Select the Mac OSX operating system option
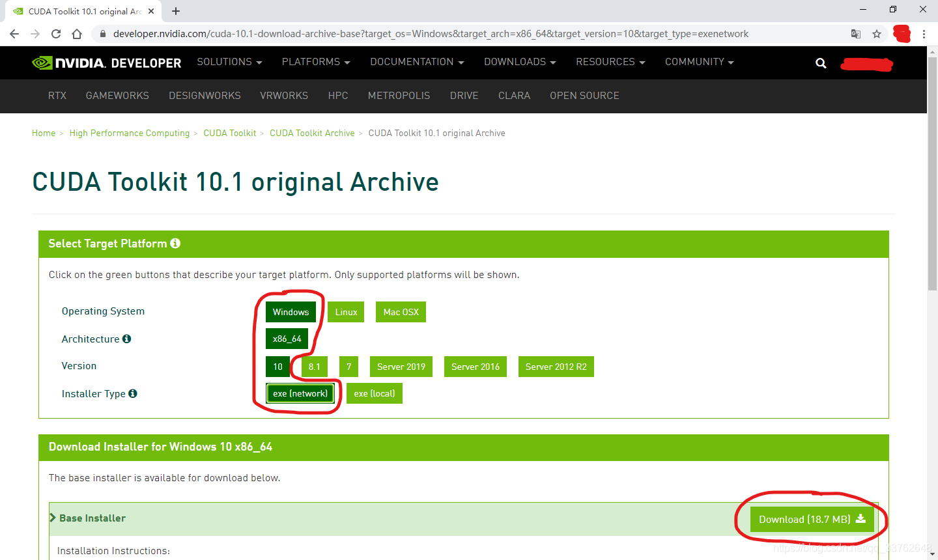Image resolution: width=938 pixels, height=560 pixels. (401, 312)
